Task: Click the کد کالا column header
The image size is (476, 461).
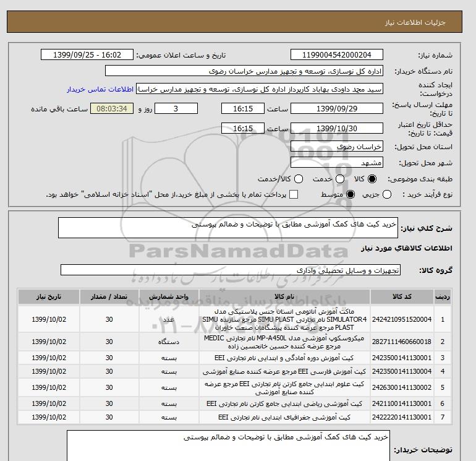Action: (402, 297)
